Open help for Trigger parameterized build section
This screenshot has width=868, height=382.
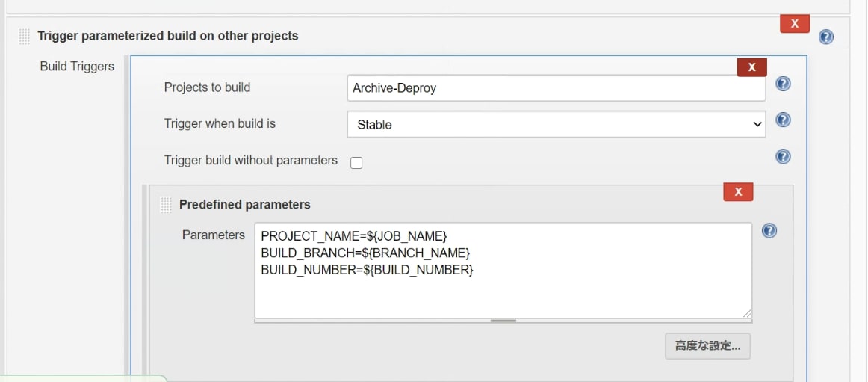click(x=825, y=37)
